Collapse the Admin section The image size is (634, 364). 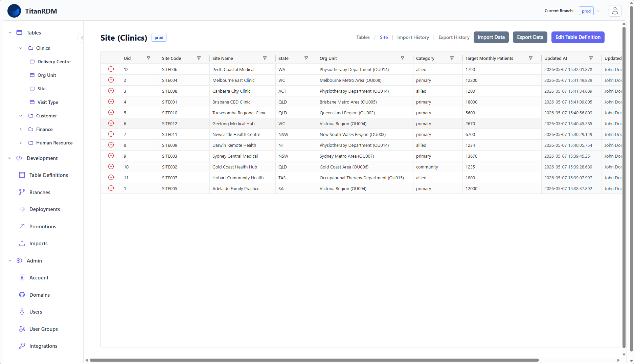[10, 260]
